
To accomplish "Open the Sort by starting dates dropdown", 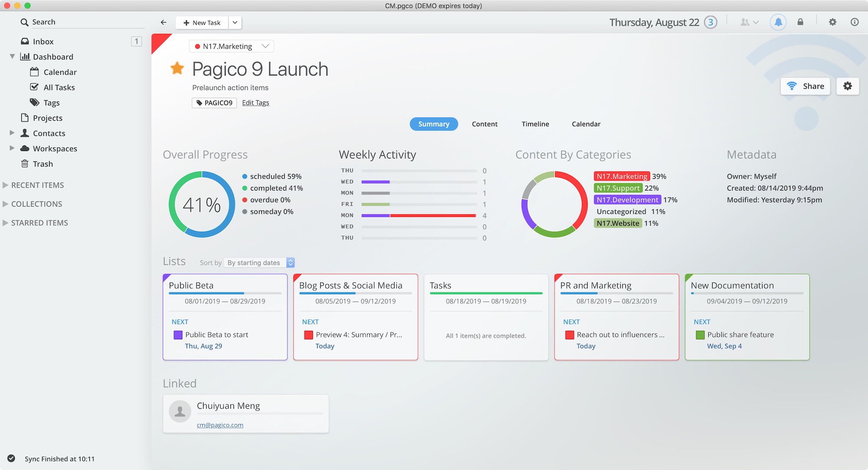I will coord(259,263).
